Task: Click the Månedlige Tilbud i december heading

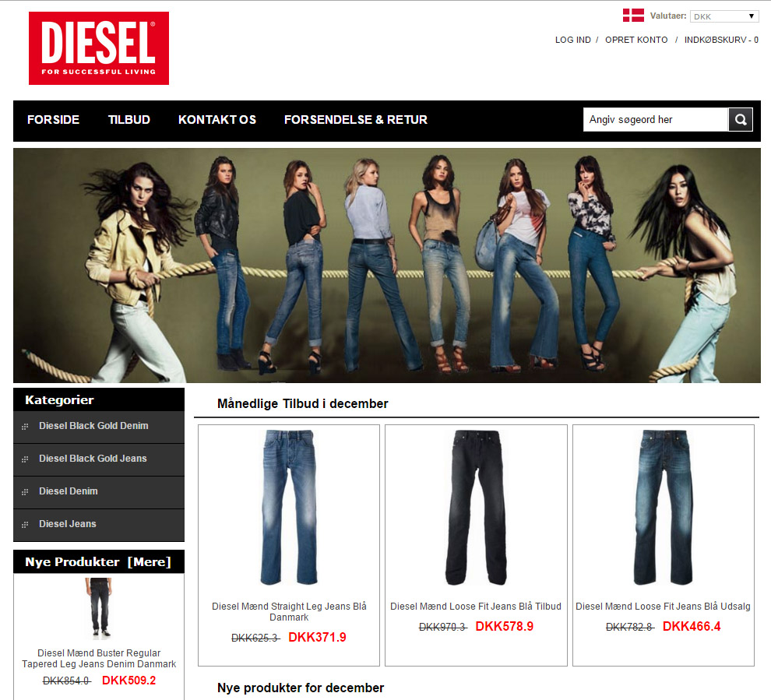Action: point(302,403)
